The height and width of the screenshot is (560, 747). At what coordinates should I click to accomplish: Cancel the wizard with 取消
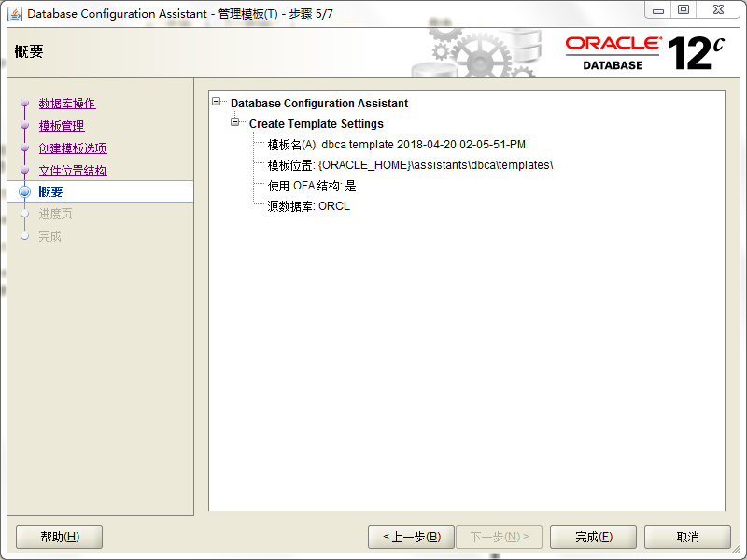click(687, 538)
